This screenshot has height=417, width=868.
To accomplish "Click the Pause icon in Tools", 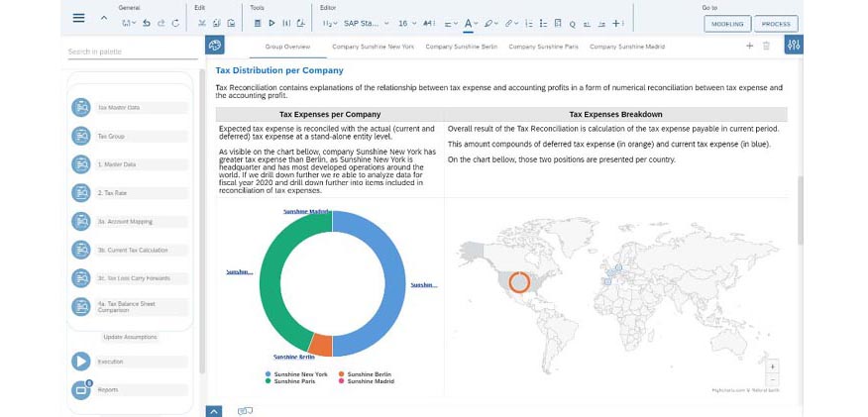I will tap(286, 23).
